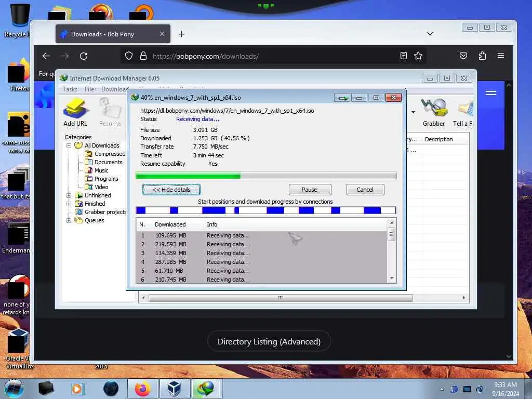The height and width of the screenshot is (399, 532).
Task: Open the Grabber tool in IDM toolbar
Action: pyautogui.click(x=434, y=112)
